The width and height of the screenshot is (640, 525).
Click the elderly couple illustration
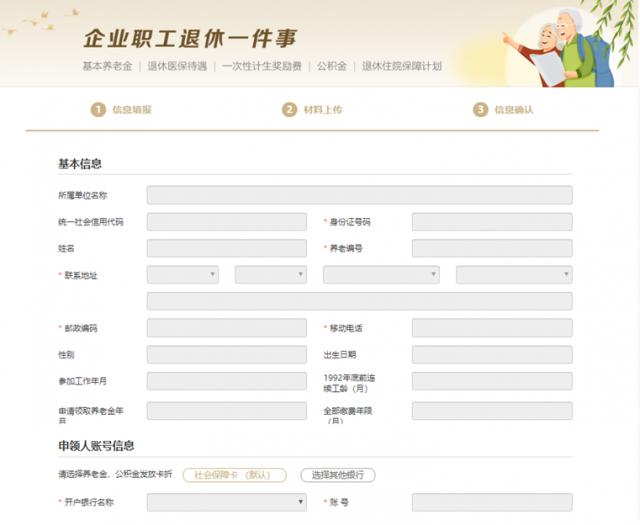coord(558,45)
